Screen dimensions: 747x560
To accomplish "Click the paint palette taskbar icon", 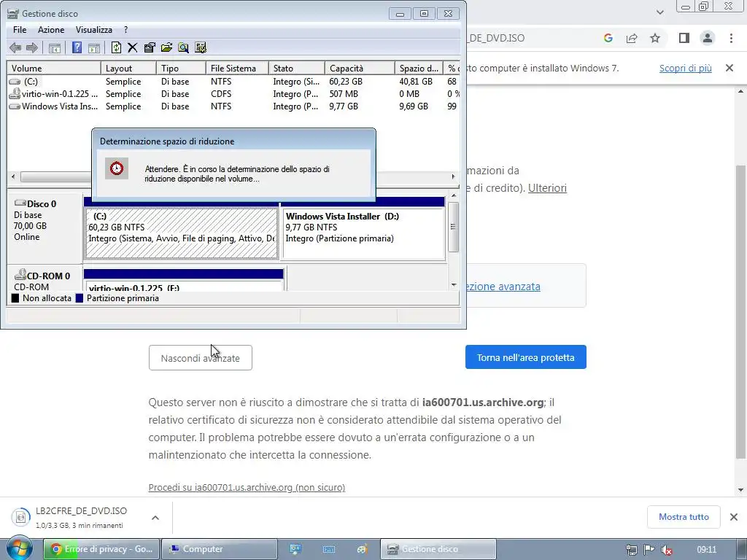I will (x=362, y=550).
